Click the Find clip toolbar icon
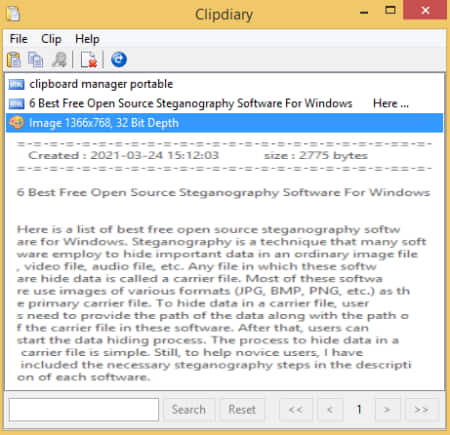Screen dimensions: 450x435 click(59, 60)
